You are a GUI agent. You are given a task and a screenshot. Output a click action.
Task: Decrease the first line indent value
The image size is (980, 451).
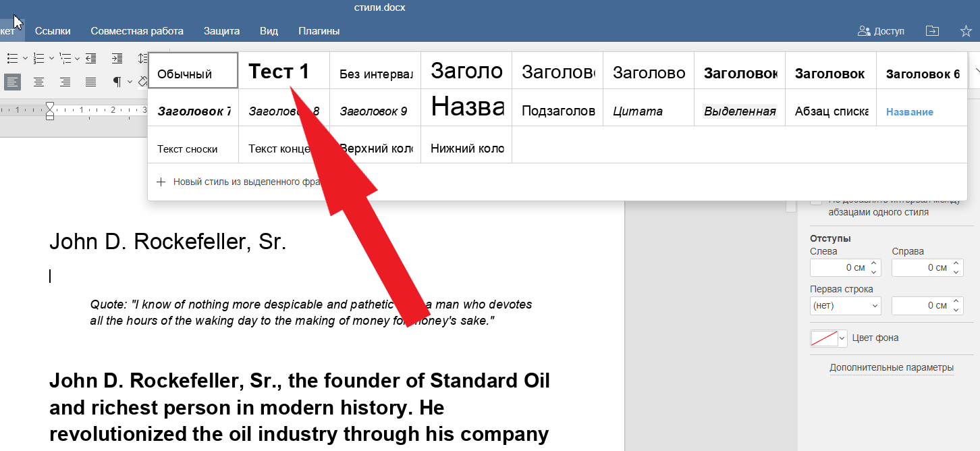point(955,309)
